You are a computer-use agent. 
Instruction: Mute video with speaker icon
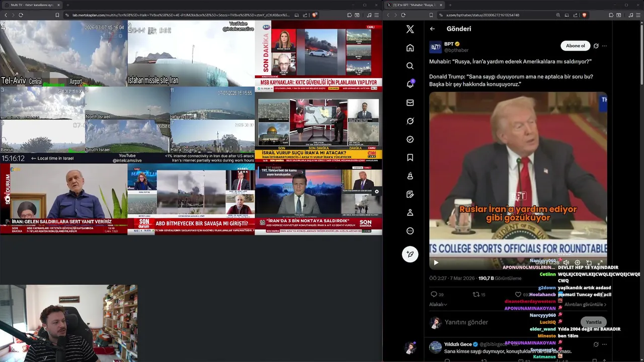(566, 262)
